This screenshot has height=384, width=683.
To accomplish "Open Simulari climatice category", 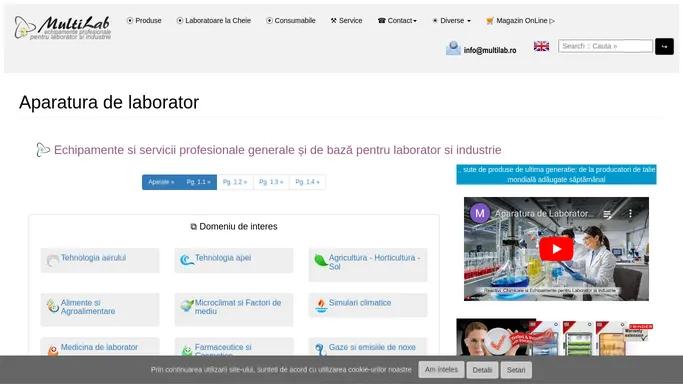I will tap(360, 303).
